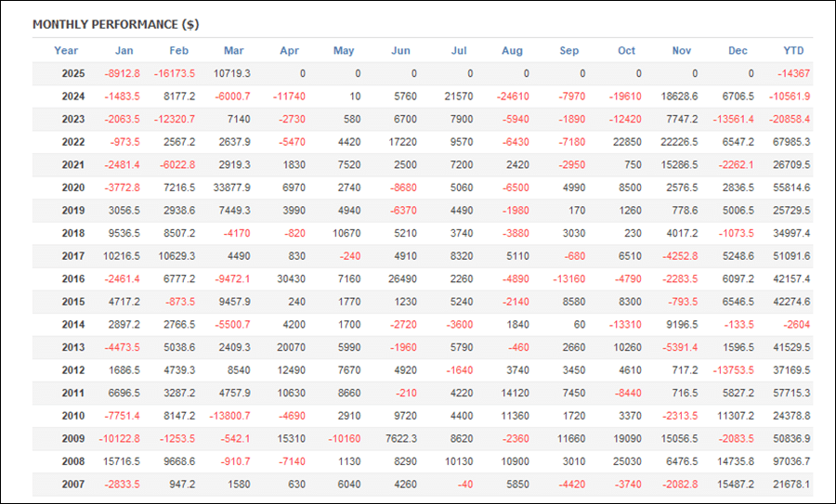Screen dimensions: 836x504
Task: Click 2009 October value 19090
Action: point(627,439)
